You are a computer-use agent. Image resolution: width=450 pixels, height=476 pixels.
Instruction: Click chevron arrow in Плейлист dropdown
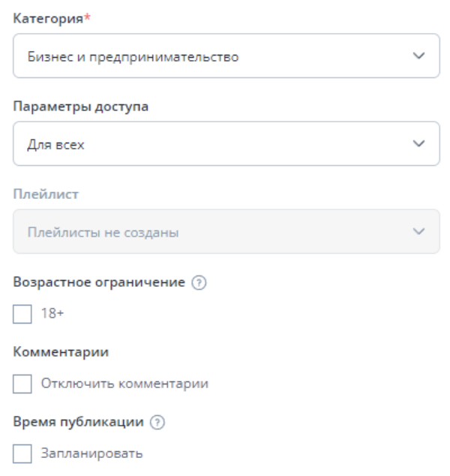click(419, 232)
